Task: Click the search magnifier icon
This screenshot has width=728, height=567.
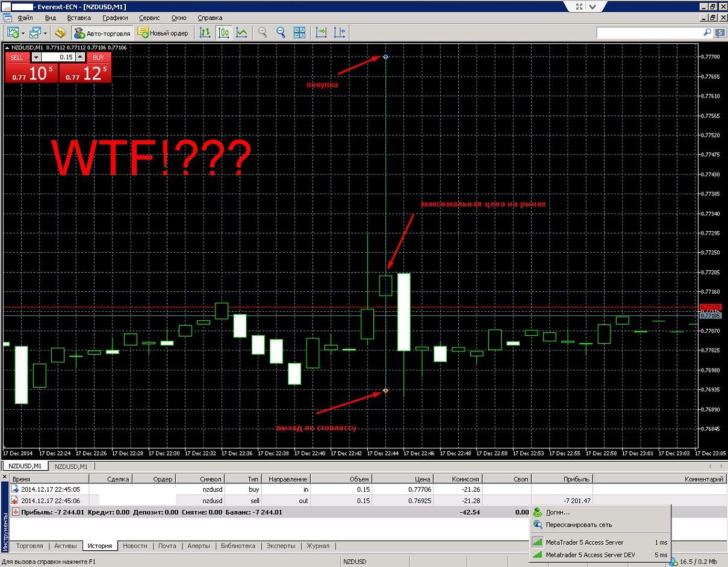Action: click(708, 33)
